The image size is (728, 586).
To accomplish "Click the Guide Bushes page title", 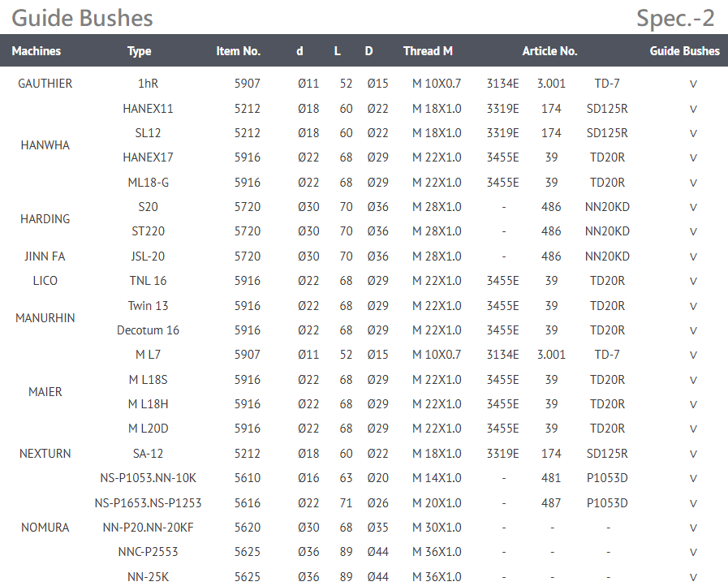I will [x=82, y=18].
